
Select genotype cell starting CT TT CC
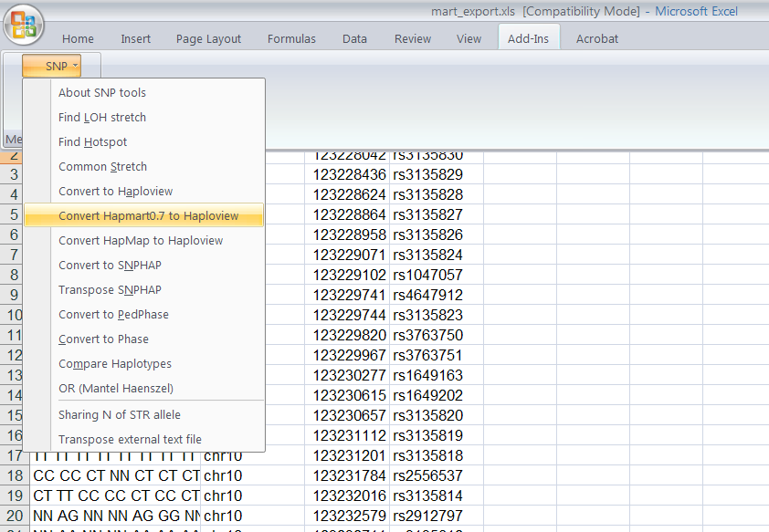pyautogui.click(x=115, y=495)
